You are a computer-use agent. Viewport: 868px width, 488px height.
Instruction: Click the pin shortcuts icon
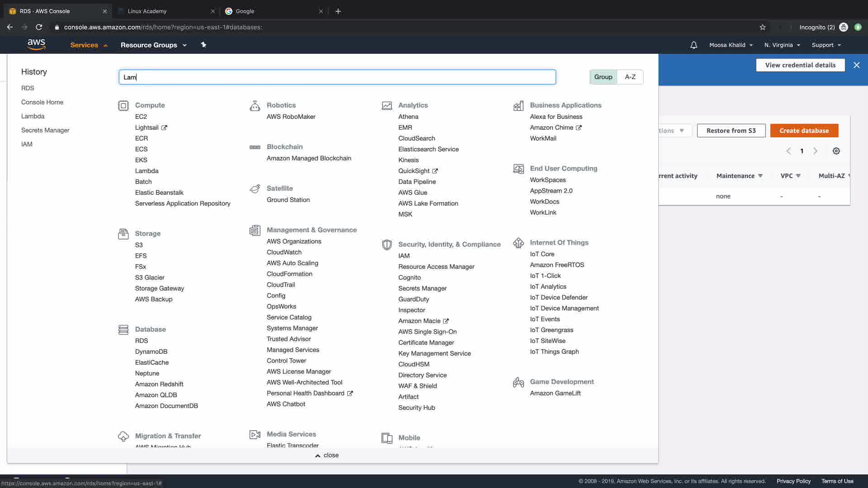pos(203,45)
